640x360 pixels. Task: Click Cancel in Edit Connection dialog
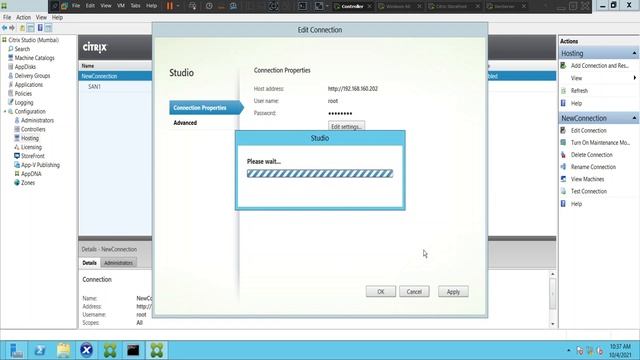point(414,292)
